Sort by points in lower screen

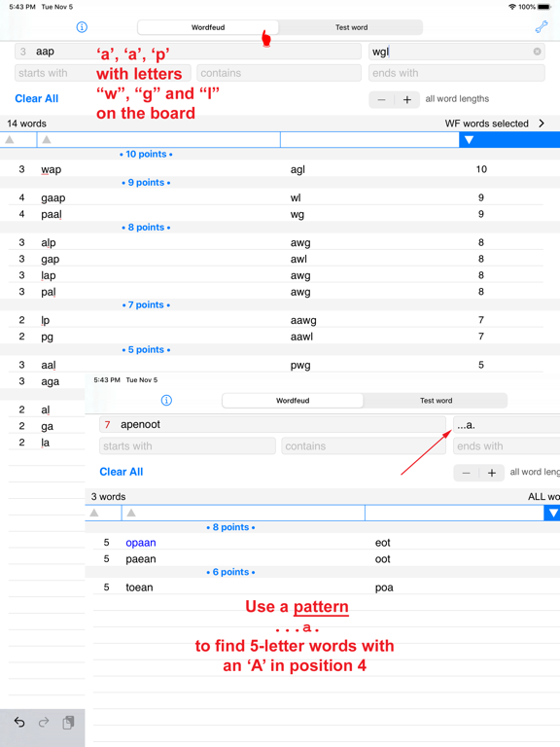click(x=552, y=513)
